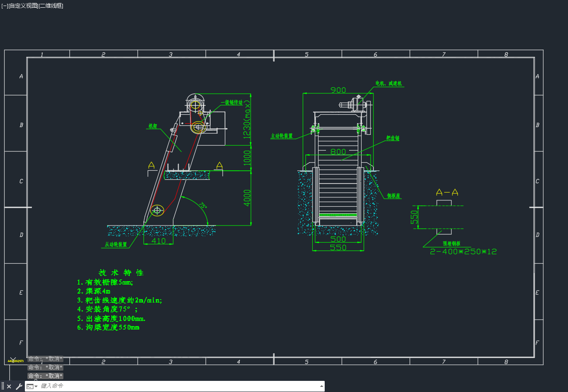568x392 pixels.
Task: Click the 主动轮装置 label
Action: [x=281, y=136]
